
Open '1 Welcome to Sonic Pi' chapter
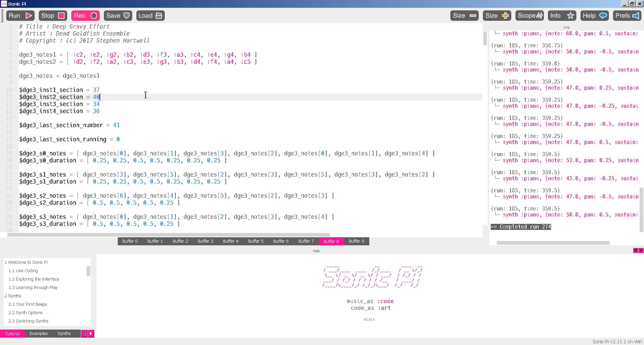(26, 262)
